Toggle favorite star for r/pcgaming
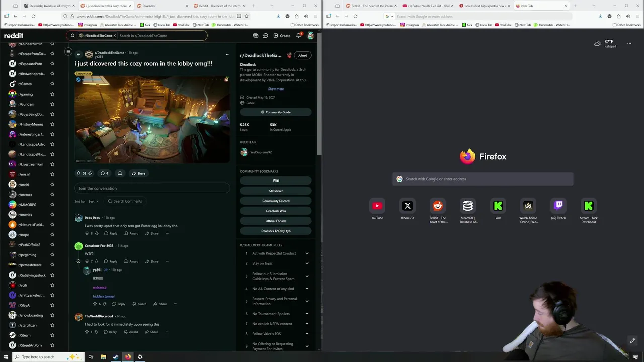The width and height of the screenshot is (644, 362). (52, 255)
